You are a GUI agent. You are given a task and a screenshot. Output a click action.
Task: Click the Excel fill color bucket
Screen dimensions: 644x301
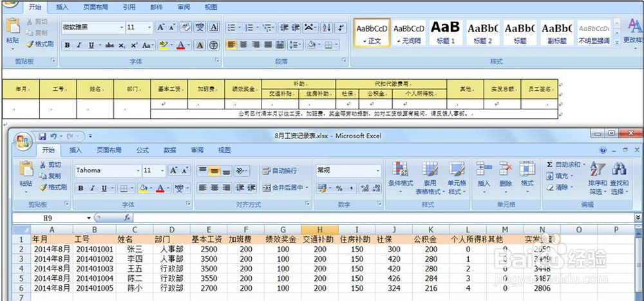coord(143,188)
